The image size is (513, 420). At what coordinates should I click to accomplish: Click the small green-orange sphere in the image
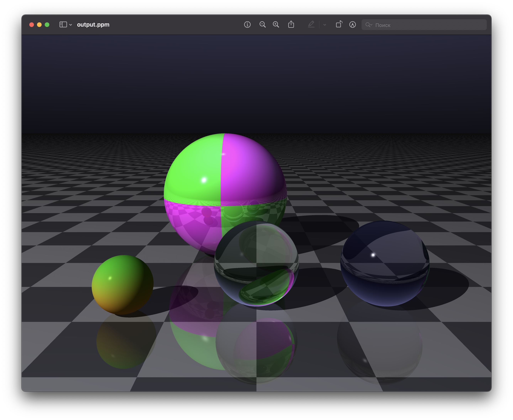[x=122, y=285]
